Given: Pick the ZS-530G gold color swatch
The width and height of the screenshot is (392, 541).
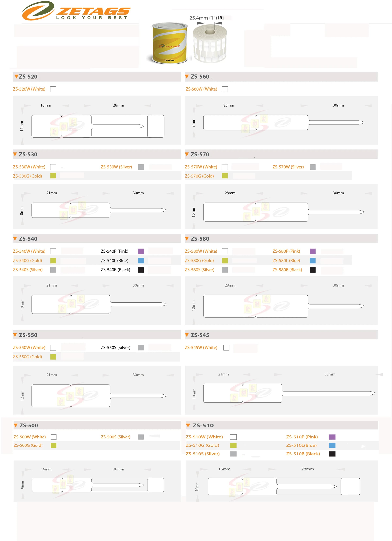Looking at the screenshot, I should (x=53, y=176).
